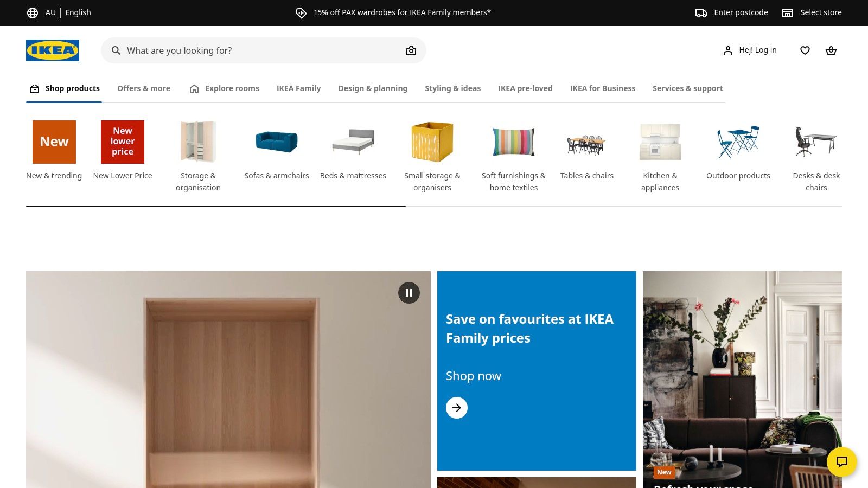
Task: Click the Beds & mattresses label
Action: (353, 176)
